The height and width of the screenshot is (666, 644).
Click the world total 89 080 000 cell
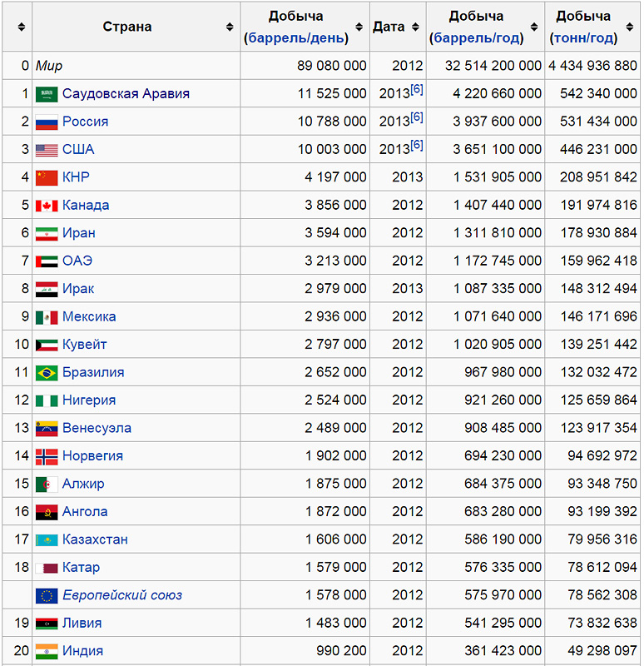click(x=331, y=66)
